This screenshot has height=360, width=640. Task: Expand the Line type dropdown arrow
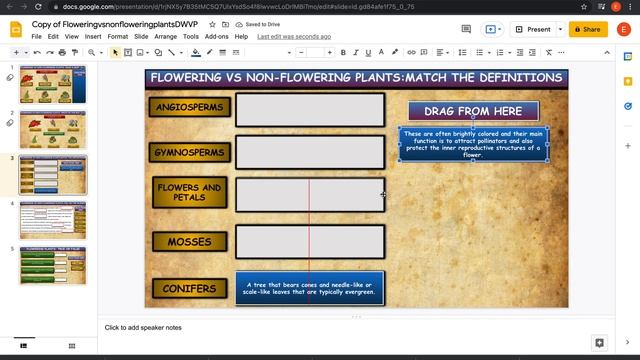pyautogui.click(x=181, y=53)
